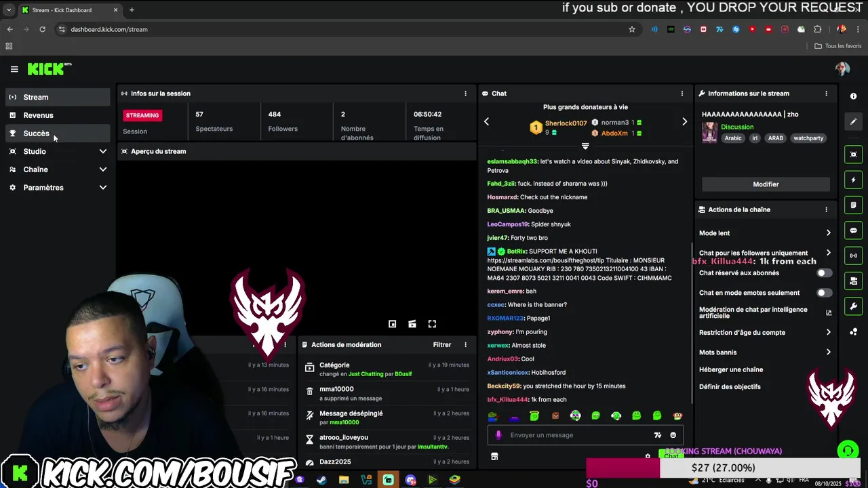This screenshot has height=488, width=868.
Task: Toggle Chat réservé aux abonnés
Action: pos(824,273)
